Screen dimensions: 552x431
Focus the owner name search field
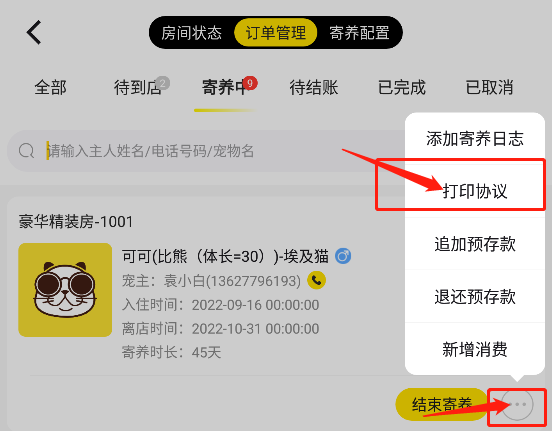(x=206, y=151)
